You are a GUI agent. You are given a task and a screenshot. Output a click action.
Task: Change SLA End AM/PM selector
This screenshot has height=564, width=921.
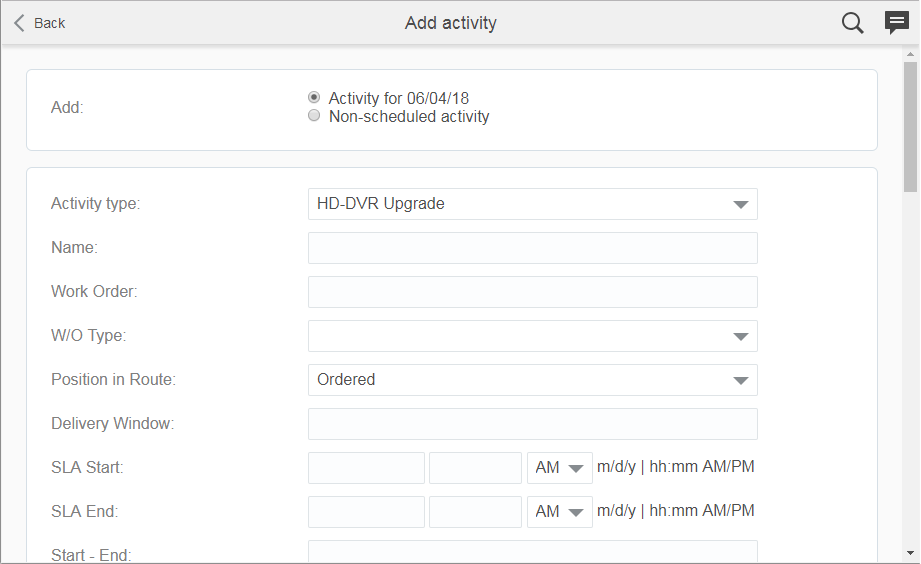(559, 512)
